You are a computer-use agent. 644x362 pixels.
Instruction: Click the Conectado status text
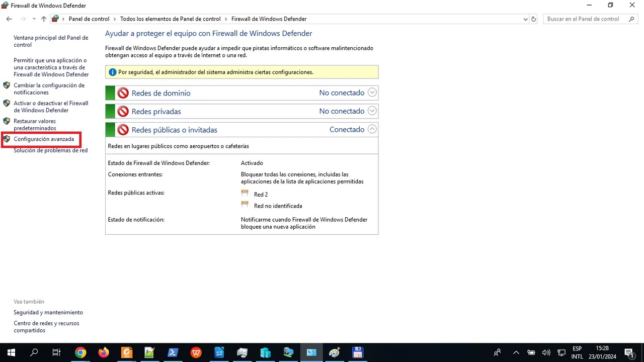347,129
